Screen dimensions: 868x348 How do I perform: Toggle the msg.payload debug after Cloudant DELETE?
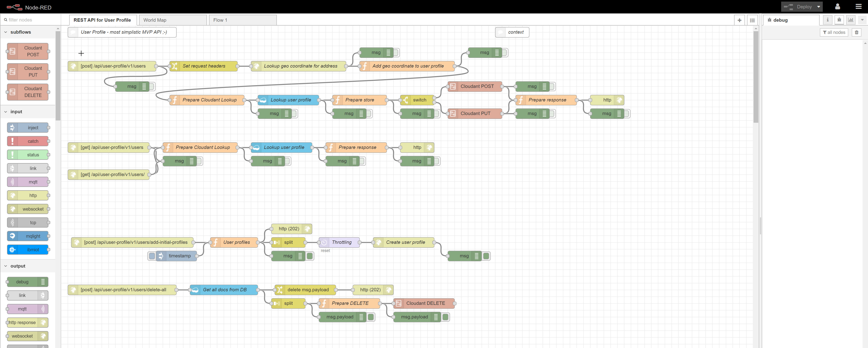[x=445, y=317]
